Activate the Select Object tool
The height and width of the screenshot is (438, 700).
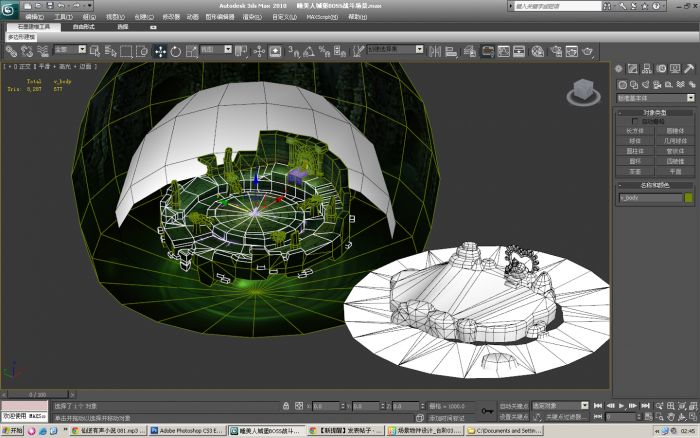tap(95, 51)
